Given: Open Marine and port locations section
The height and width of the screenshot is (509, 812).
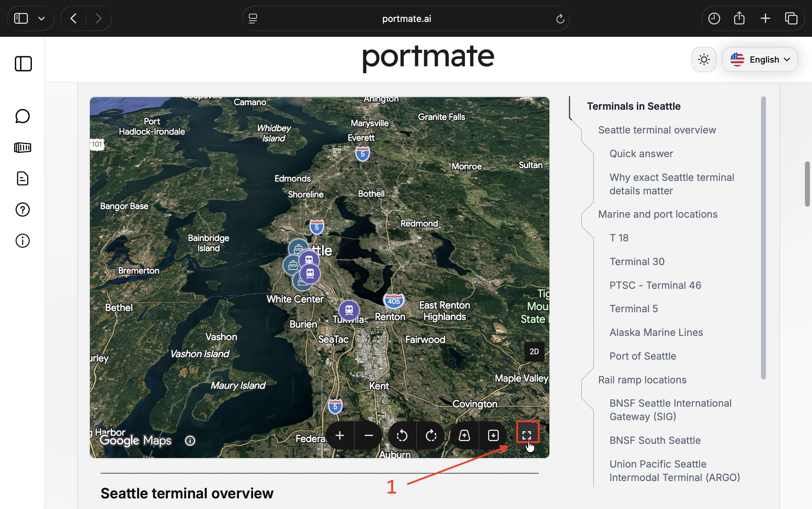Looking at the screenshot, I should pos(658,214).
